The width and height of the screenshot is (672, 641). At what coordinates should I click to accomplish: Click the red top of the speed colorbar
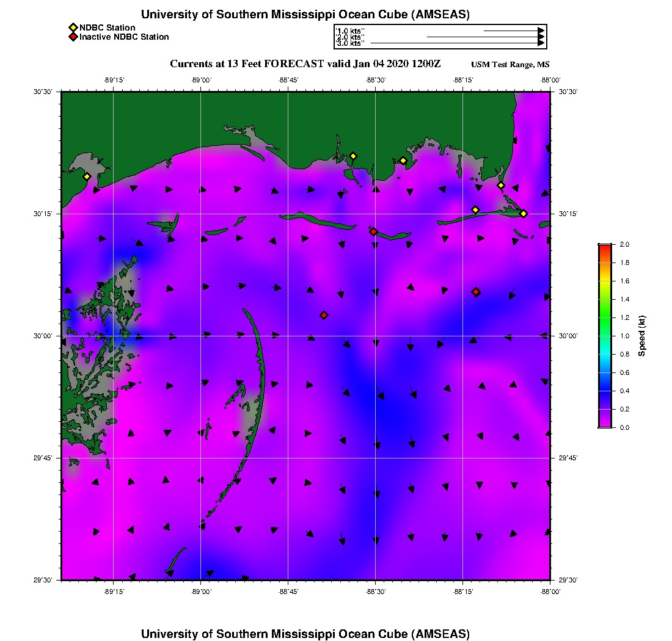click(x=605, y=247)
